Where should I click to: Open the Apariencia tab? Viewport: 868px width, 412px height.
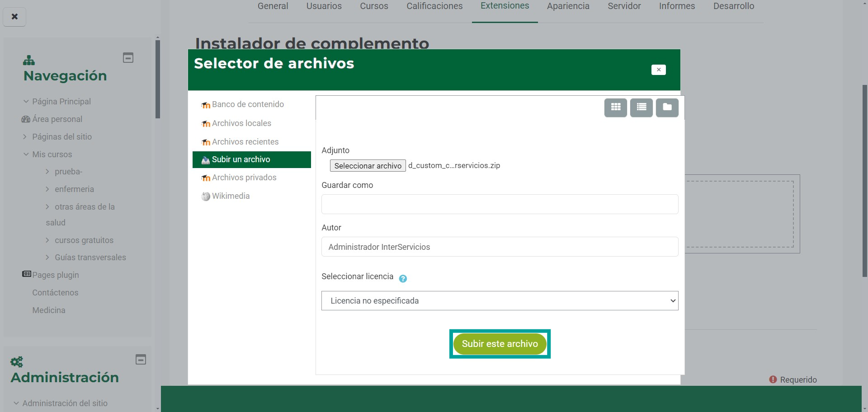(x=568, y=6)
